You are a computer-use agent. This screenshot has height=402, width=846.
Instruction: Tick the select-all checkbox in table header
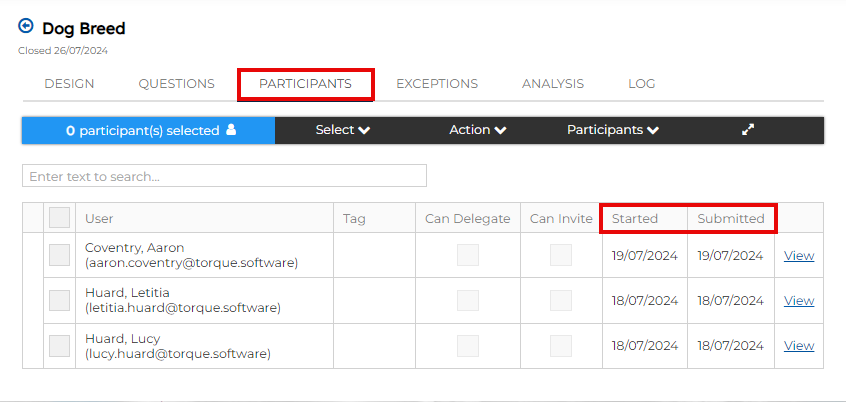click(59, 218)
